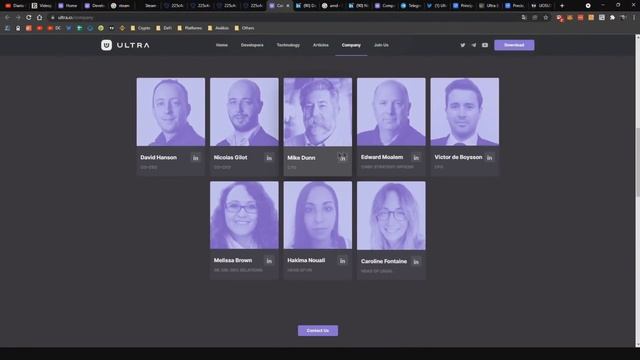Open Hakima Nouali's LinkedIn icon
Image resolution: width=640 pixels, height=360 pixels.
[342, 260]
